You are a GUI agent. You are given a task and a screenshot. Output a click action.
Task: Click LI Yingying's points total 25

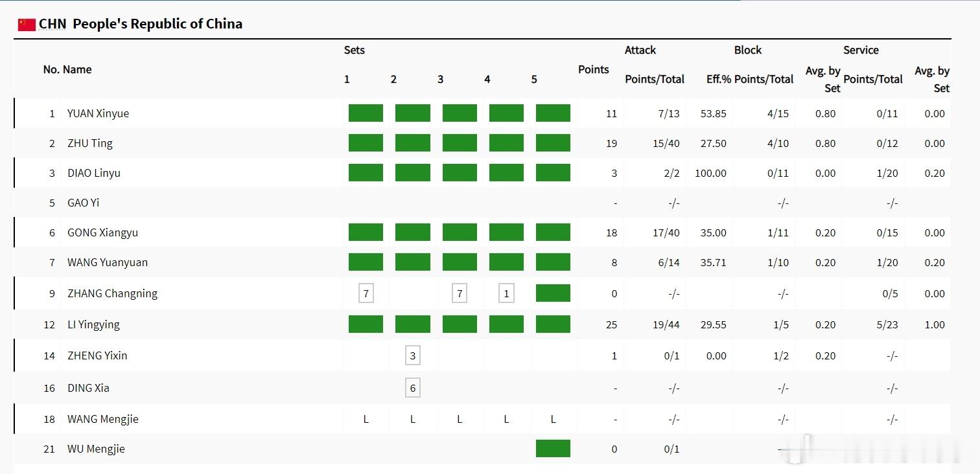(x=611, y=324)
